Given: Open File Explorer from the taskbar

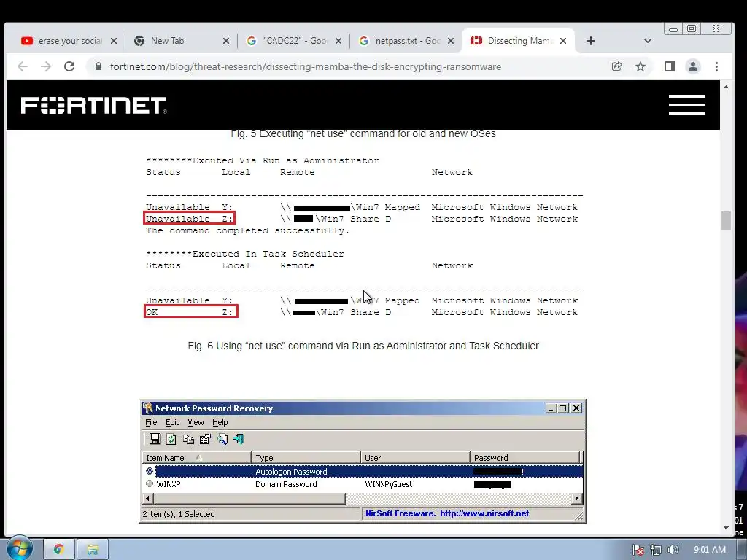Looking at the screenshot, I should [93, 550].
